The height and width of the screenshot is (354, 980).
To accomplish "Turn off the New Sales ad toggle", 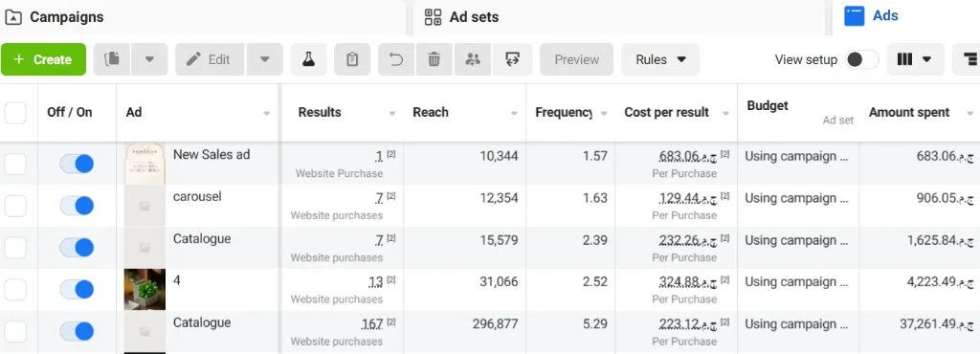I will [77, 164].
